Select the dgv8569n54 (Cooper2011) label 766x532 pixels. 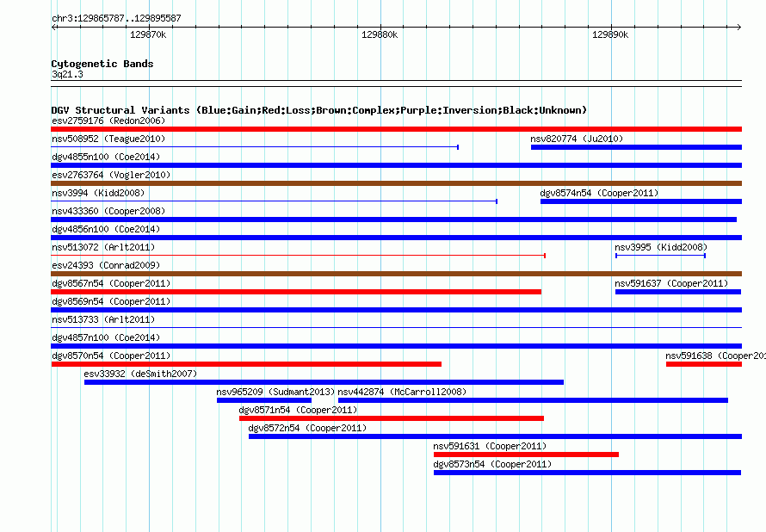click(x=111, y=301)
